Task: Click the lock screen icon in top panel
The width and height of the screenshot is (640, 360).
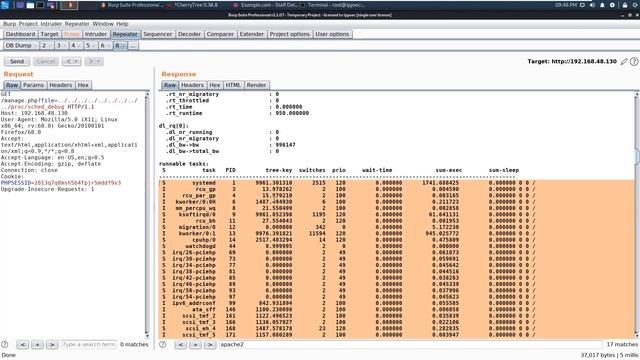Action: [624, 5]
